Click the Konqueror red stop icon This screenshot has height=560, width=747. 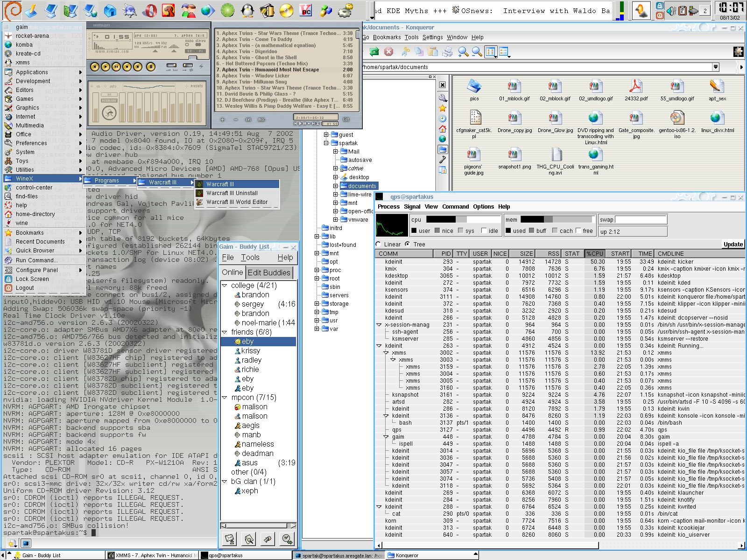click(x=388, y=52)
